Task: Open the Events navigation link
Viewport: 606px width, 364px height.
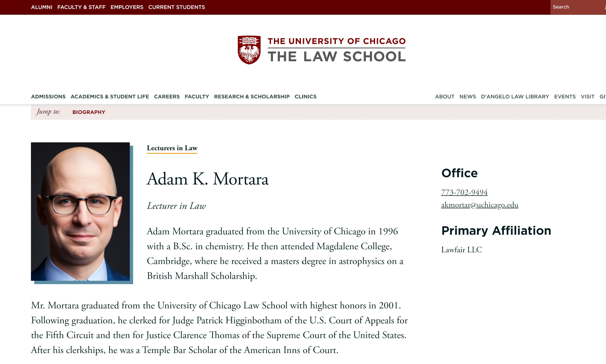Action: click(564, 97)
